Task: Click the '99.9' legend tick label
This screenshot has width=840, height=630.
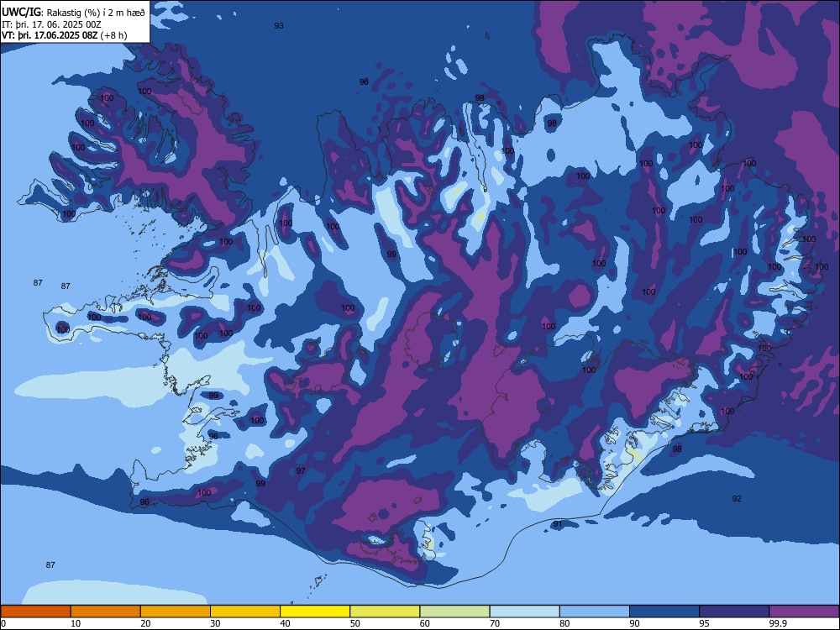Action: [777, 623]
